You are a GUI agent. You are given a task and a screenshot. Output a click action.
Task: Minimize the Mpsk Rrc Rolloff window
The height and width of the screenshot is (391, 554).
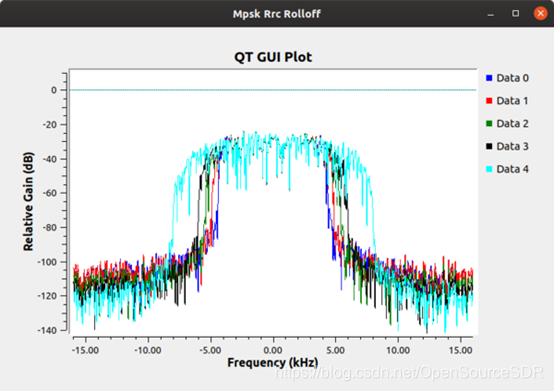(x=490, y=14)
